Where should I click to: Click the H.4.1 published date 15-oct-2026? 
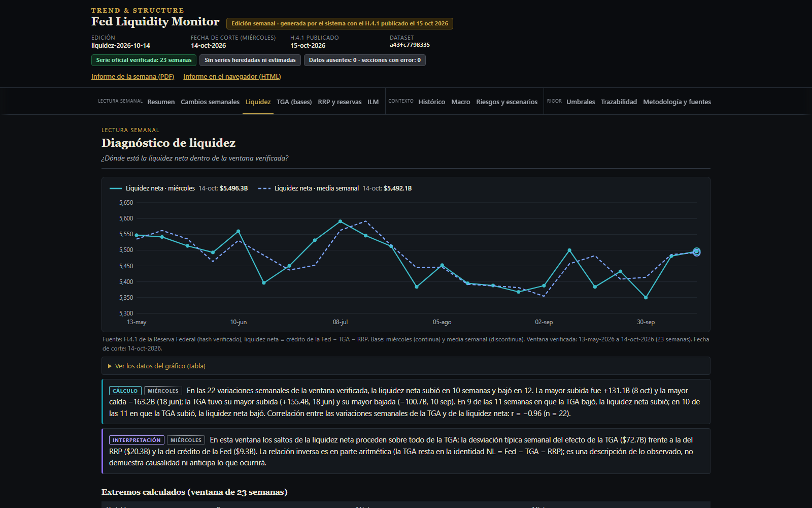click(x=308, y=45)
